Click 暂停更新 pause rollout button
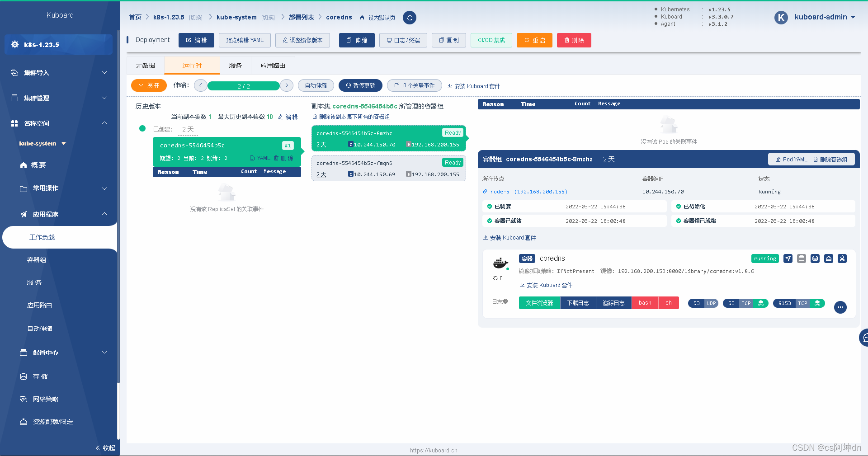Screen dimensions: 868x456 [x=360, y=85]
